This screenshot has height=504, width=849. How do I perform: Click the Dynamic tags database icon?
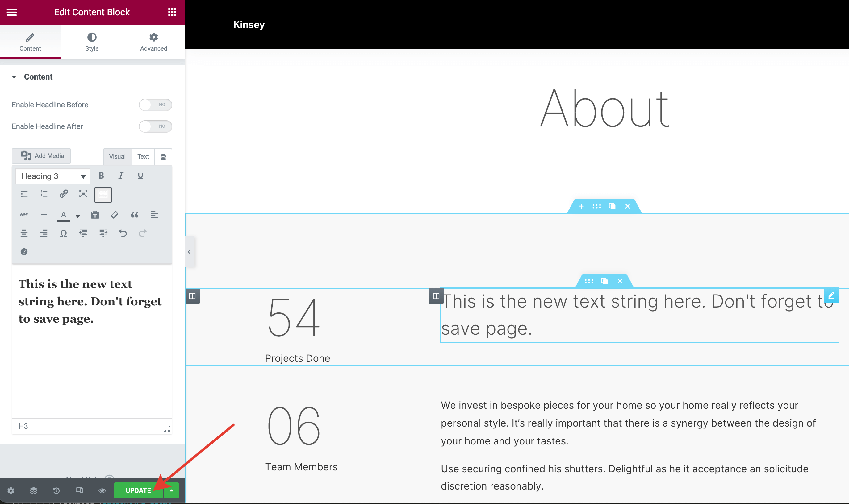pyautogui.click(x=163, y=157)
